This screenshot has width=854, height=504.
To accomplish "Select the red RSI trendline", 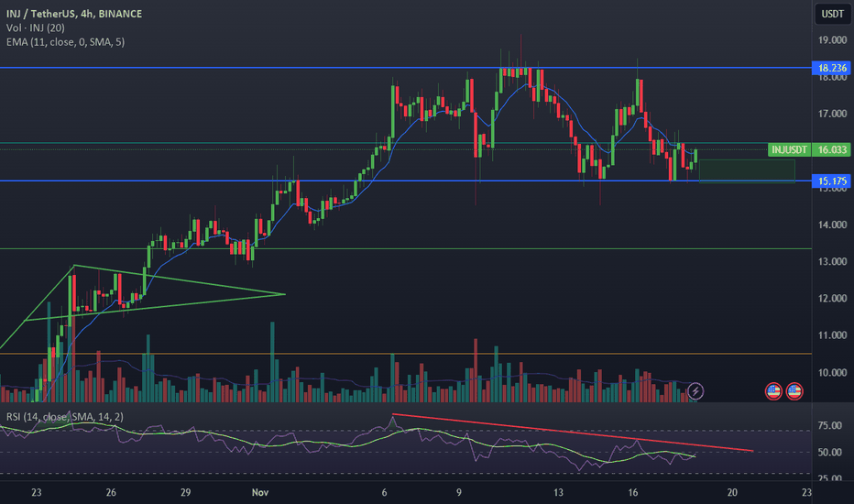I will click(572, 433).
